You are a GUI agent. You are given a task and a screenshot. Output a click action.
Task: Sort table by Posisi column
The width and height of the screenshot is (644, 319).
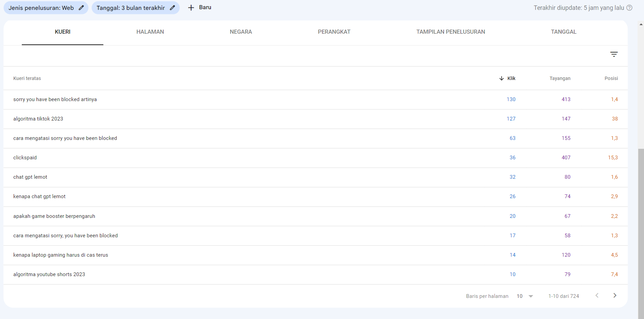[x=611, y=78]
